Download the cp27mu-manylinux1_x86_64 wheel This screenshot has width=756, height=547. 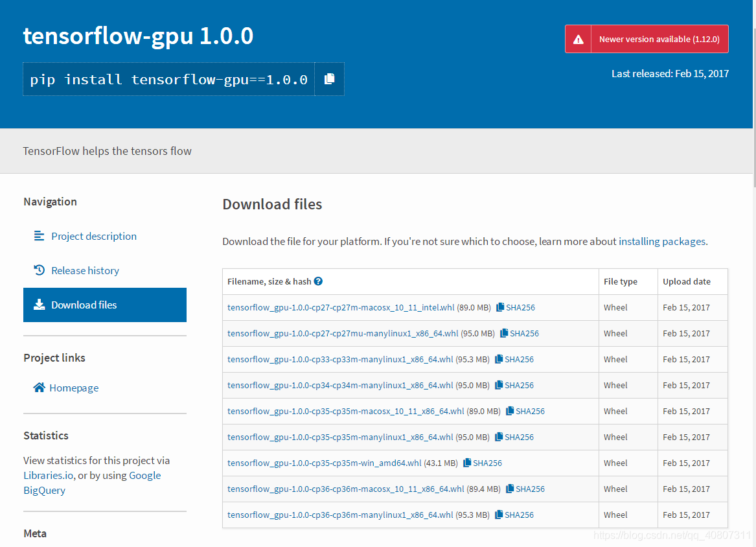coord(343,333)
